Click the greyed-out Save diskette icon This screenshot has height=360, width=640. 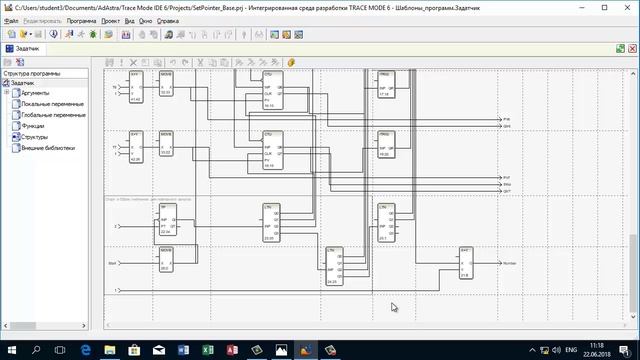[x=38, y=35]
